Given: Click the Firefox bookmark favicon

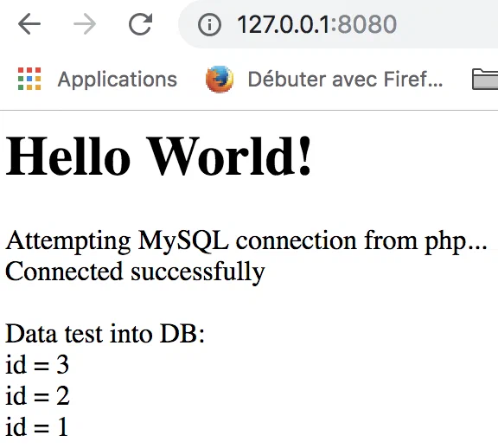Looking at the screenshot, I should (220, 79).
